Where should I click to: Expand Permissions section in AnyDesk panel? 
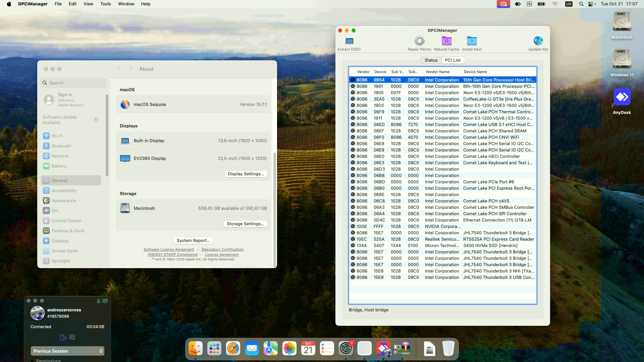click(x=33, y=361)
